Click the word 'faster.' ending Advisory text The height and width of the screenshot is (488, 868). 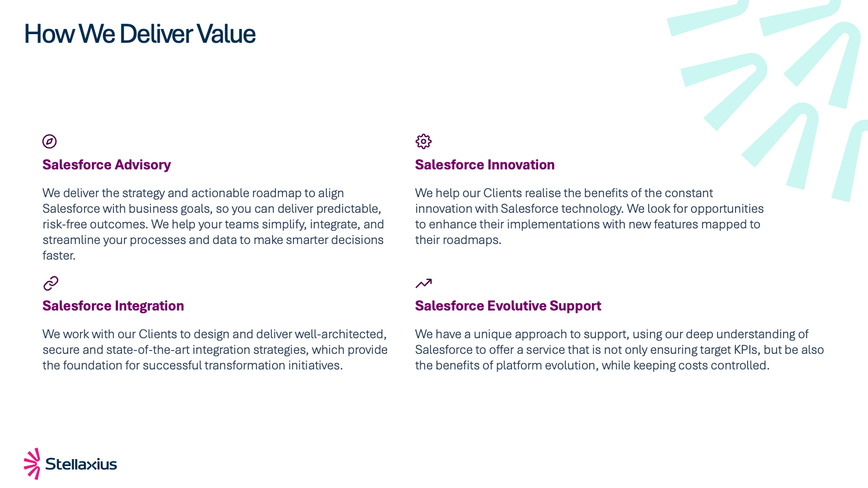(59, 256)
